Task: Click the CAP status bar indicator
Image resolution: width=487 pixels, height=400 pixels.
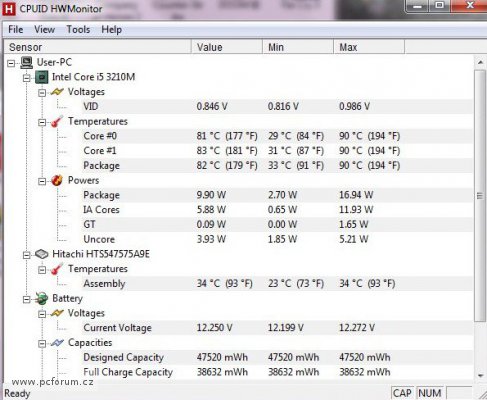Action: (x=402, y=393)
